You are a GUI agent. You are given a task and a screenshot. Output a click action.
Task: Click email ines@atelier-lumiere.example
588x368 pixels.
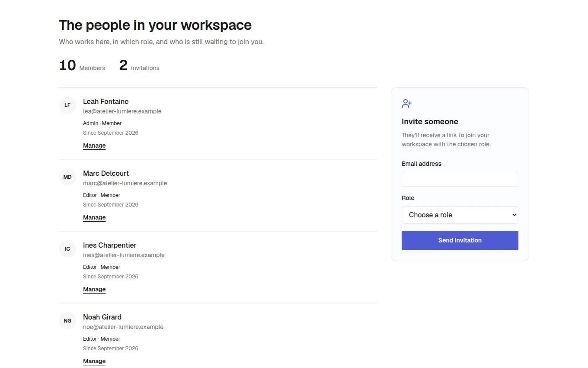124,255
